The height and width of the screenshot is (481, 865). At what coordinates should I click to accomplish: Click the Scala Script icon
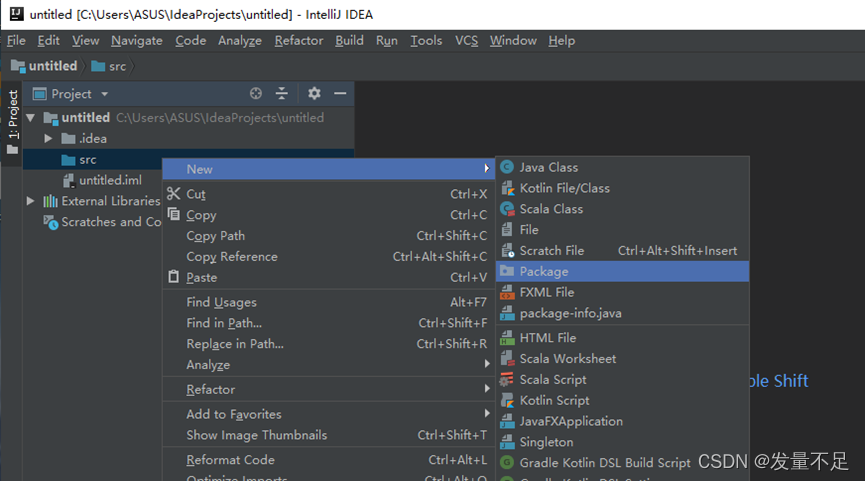click(x=506, y=380)
